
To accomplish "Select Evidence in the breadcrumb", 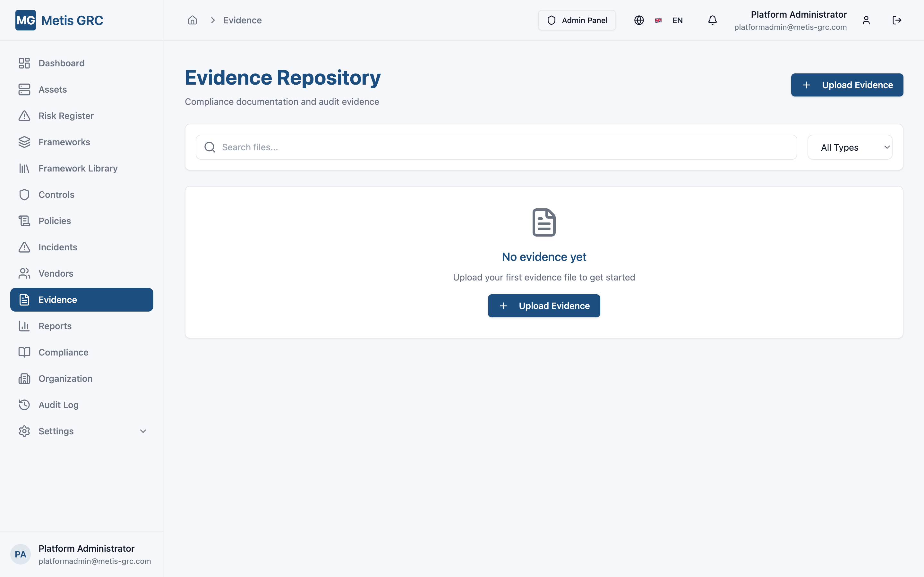I will click(x=243, y=20).
